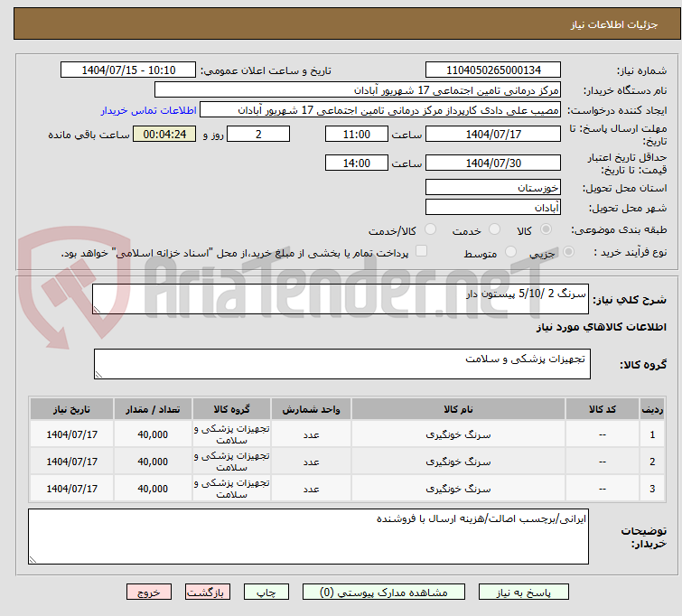Select the جزیی purchase type radio

click(568, 251)
